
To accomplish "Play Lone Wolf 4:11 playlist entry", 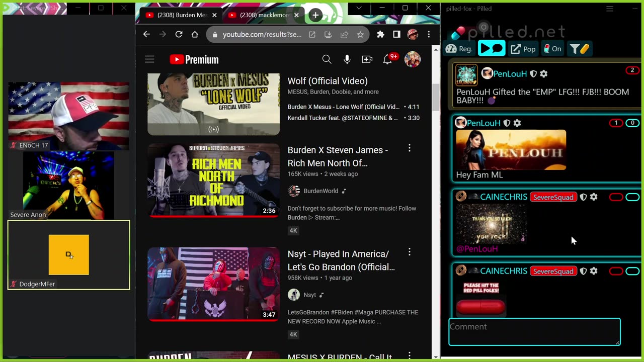I will point(353,107).
